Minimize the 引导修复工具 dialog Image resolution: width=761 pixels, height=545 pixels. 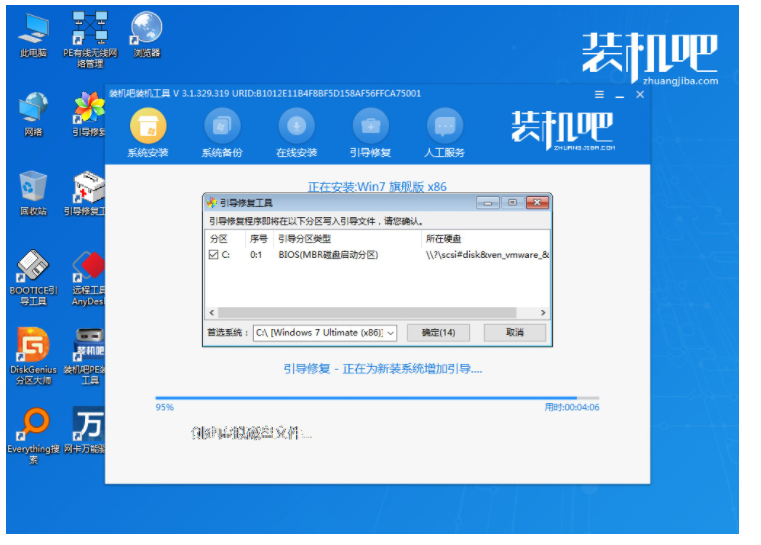click(x=488, y=203)
